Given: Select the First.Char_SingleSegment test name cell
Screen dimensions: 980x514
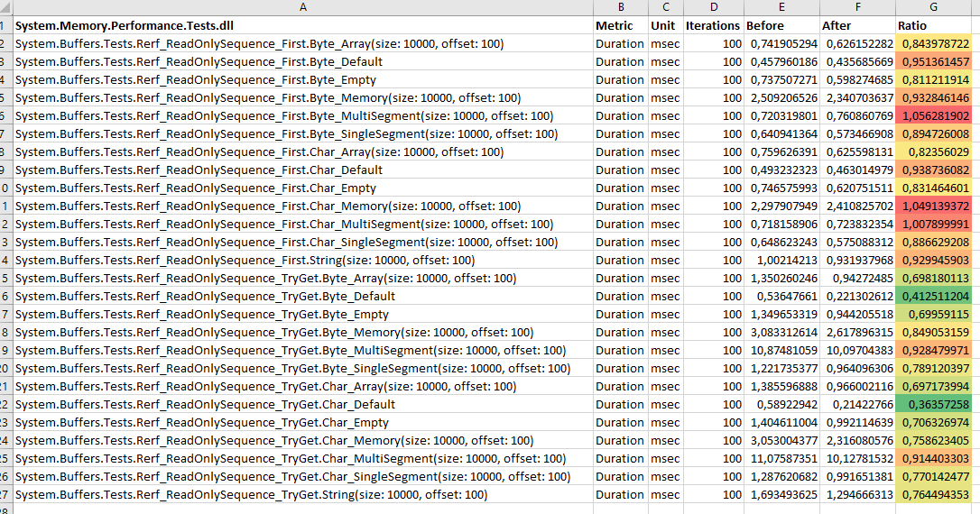Looking at the screenshot, I should coord(303,243).
